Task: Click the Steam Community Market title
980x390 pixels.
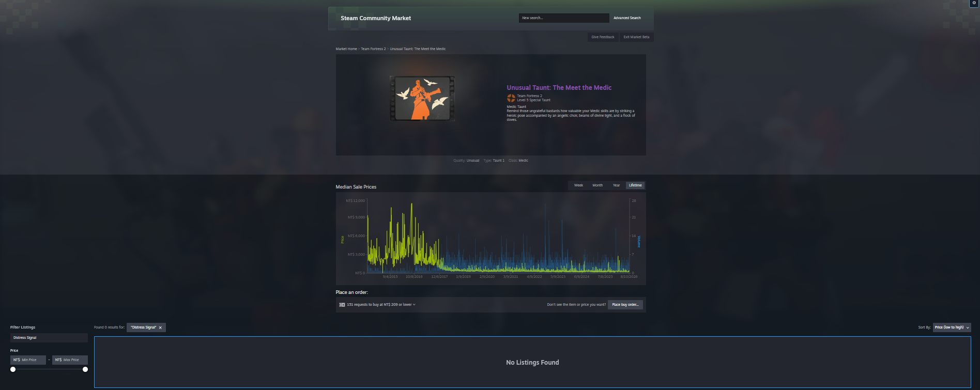Action: pos(376,18)
